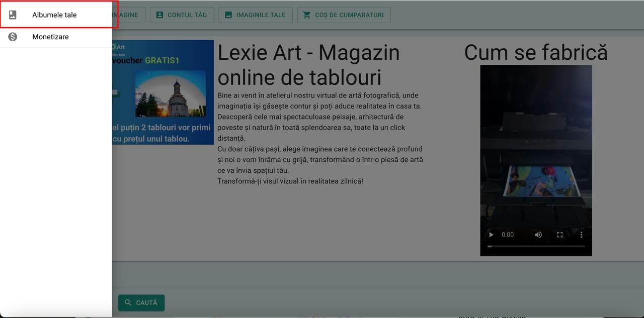Open the COȘ DE CUMPARATURI button
Viewport: 644px width, 318px height.
coord(344,15)
